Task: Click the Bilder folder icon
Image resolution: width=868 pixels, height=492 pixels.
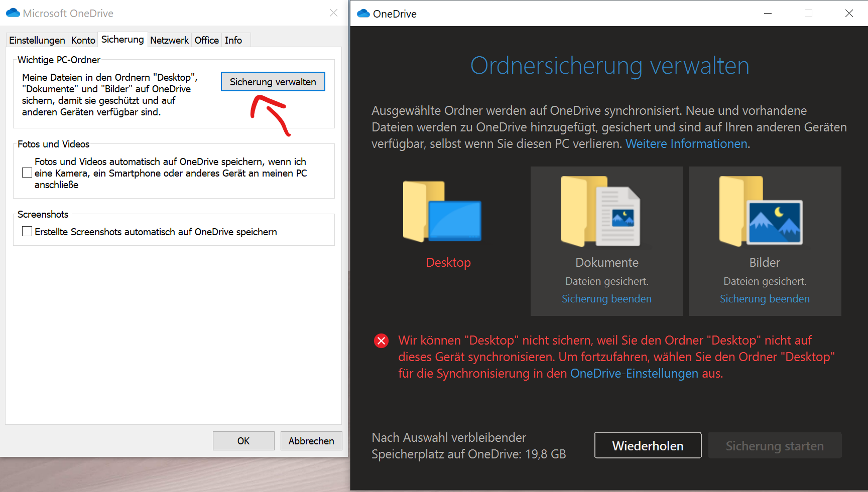Action: pos(761,211)
